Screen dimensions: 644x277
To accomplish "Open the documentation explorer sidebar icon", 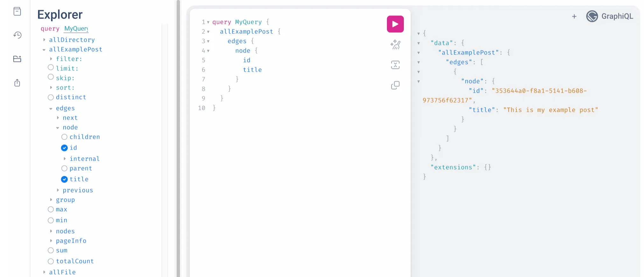I will pyautogui.click(x=17, y=11).
